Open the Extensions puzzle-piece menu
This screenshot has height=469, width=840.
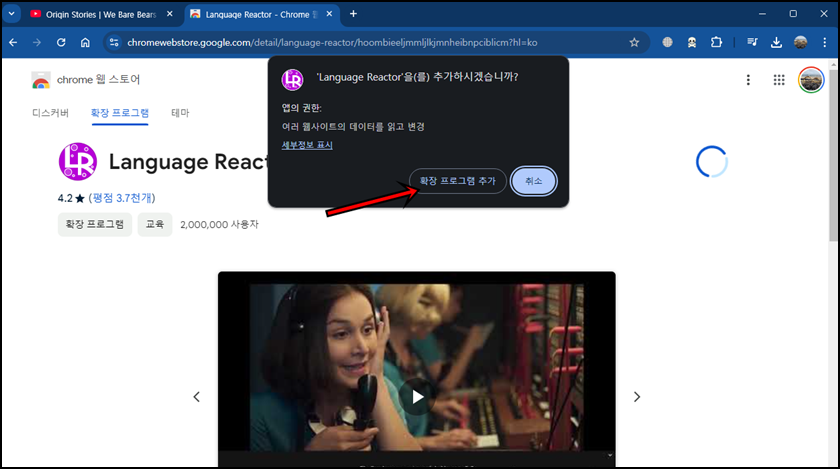click(x=716, y=42)
